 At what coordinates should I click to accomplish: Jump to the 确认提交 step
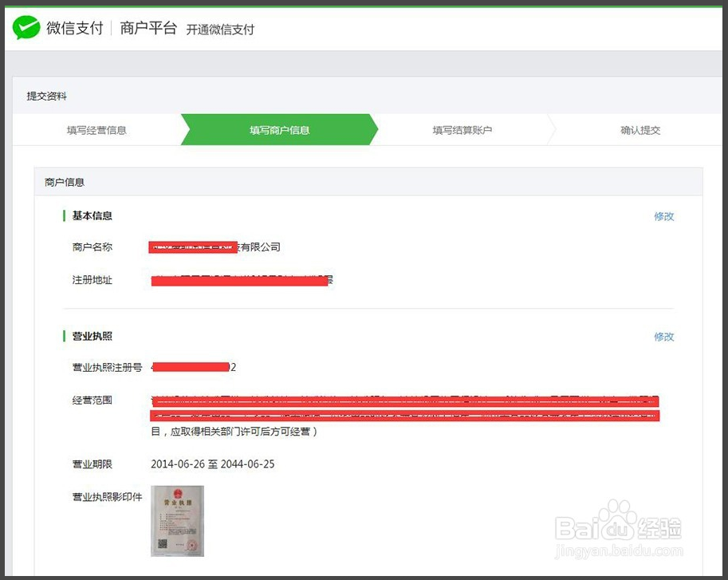640,130
